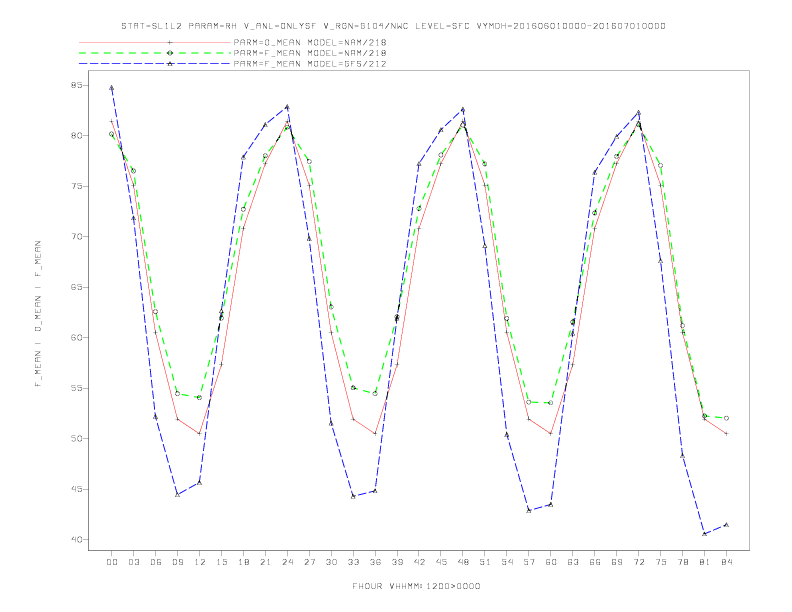Image resolution: width=792 pixels, height=612 pixels.
Task: Click the x-axis forecast hour label 72
Action: (x=638, y=562)
